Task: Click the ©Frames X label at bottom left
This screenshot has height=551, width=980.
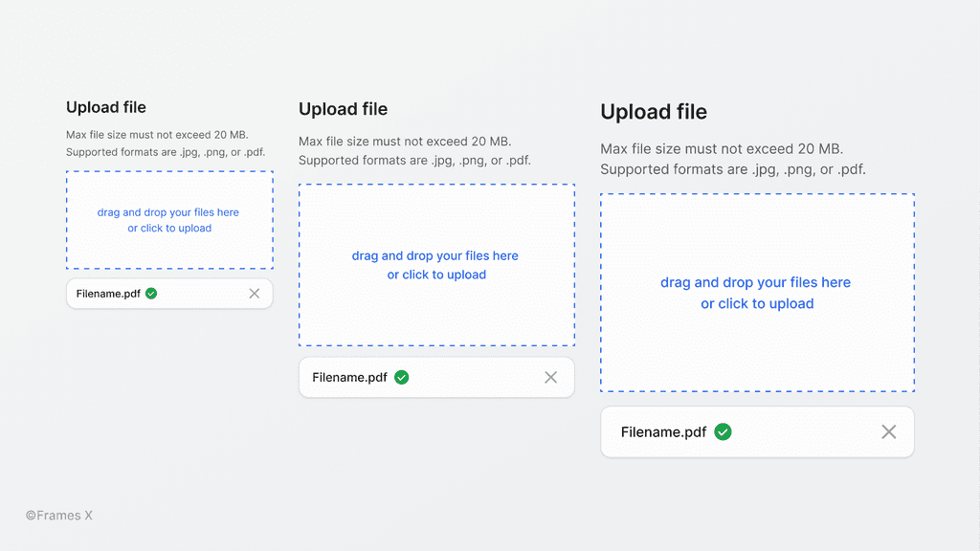Action: click(59, 515)
